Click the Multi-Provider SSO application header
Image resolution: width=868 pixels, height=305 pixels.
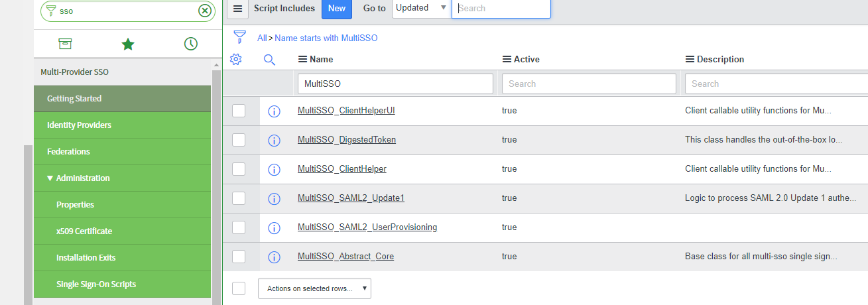click(x=74, y=72)
